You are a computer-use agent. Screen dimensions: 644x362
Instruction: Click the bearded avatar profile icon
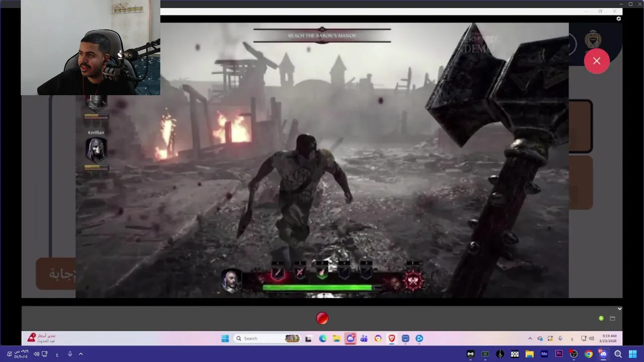click(x=593, y=40)
